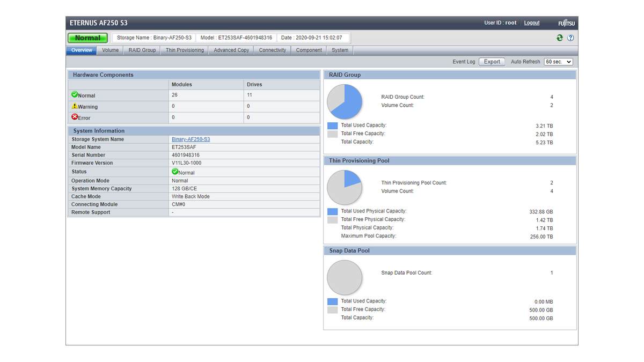Click the Logout link
The width and height of the screenshot is (644, 362).
pyautogui.click(x=531, y=23)
